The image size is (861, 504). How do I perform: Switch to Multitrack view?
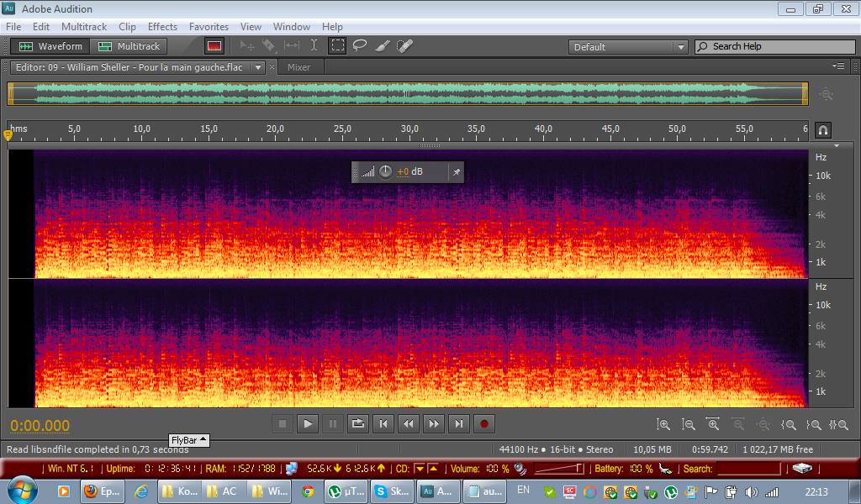130,46
